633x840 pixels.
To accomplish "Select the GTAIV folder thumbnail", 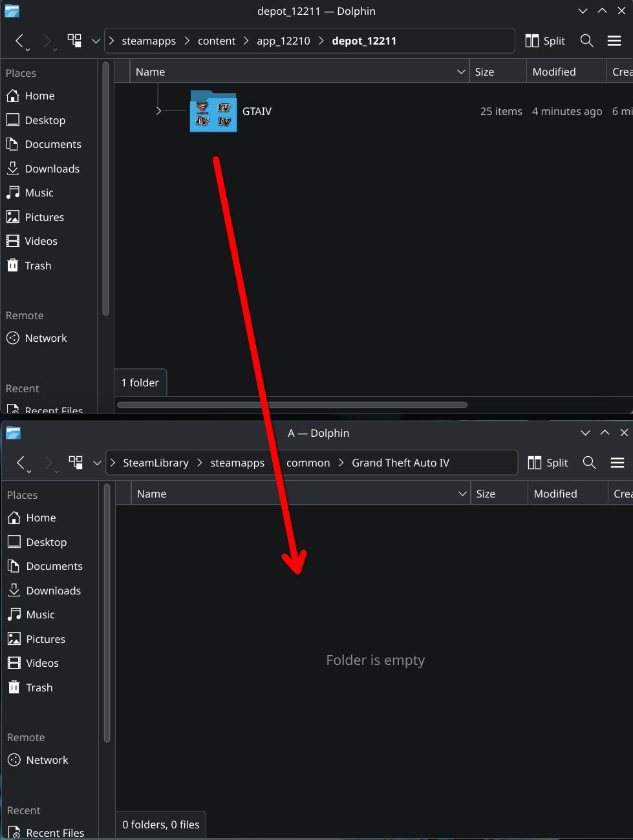I will pos(213,111).
